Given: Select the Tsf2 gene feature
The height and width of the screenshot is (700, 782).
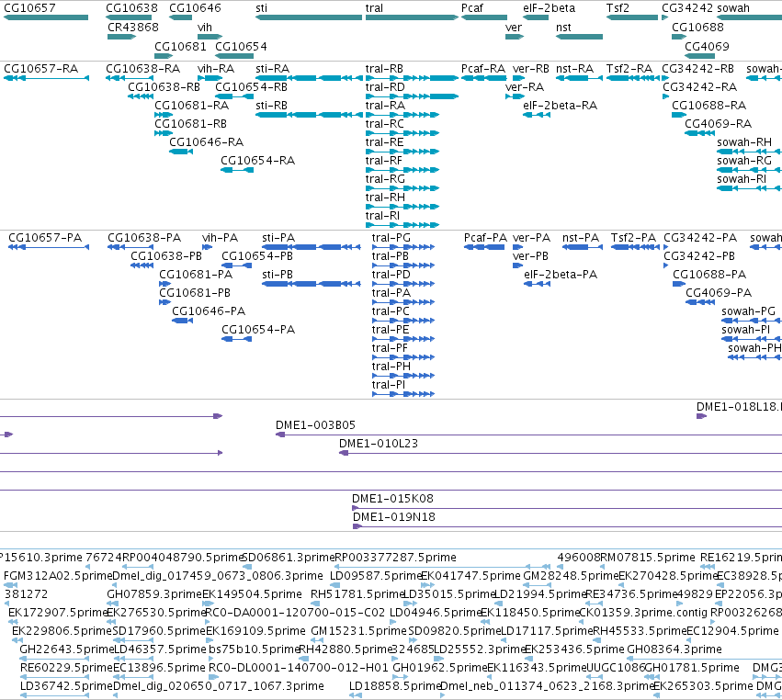Looking at the screenshot, I should tap(632, 17).
